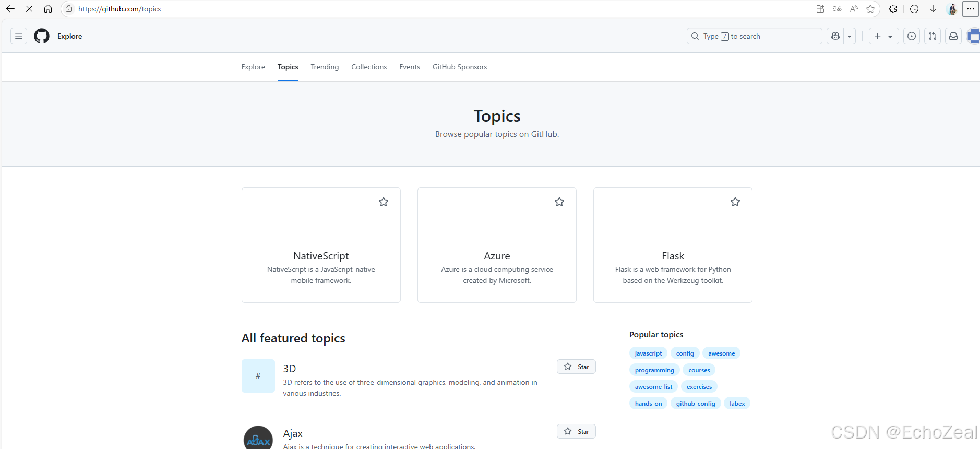Image resolution: width=980 pixels, height=449 pixels.
Task: Open the courses popular topic tag
Action: click(699, 370)
